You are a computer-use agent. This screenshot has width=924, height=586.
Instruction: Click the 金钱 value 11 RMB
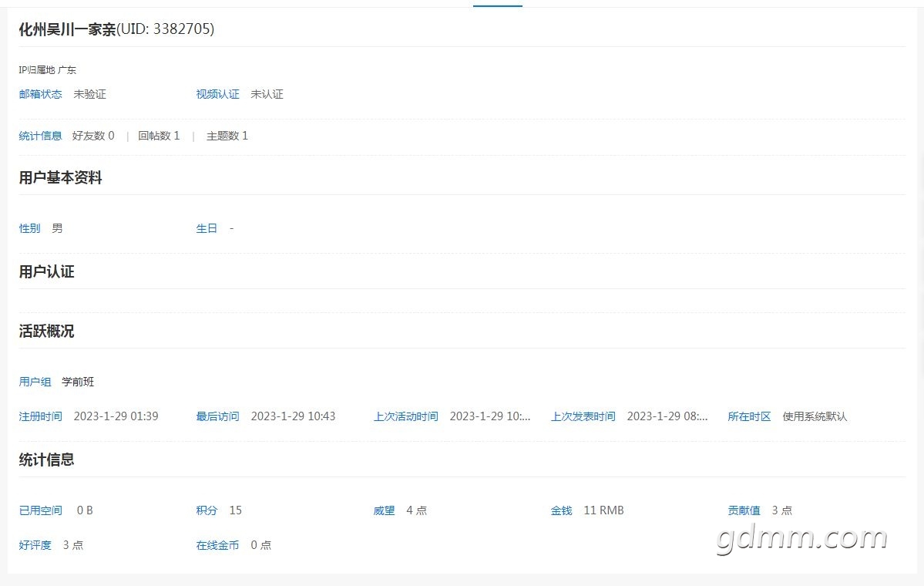click(x=603, y=510)
